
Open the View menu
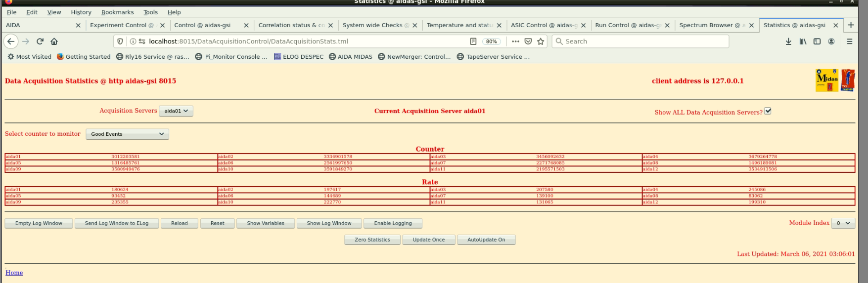pos(54,12)
